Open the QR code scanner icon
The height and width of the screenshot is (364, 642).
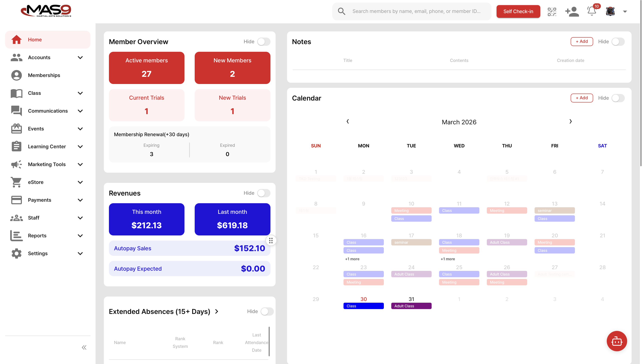(552, 11)
